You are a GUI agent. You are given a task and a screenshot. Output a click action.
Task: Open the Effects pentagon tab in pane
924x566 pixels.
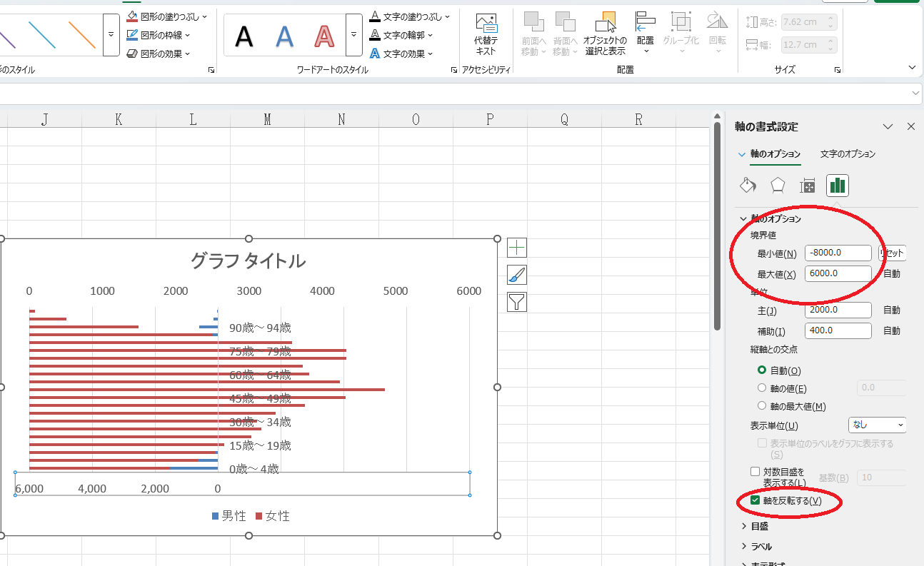pos(778,186)
